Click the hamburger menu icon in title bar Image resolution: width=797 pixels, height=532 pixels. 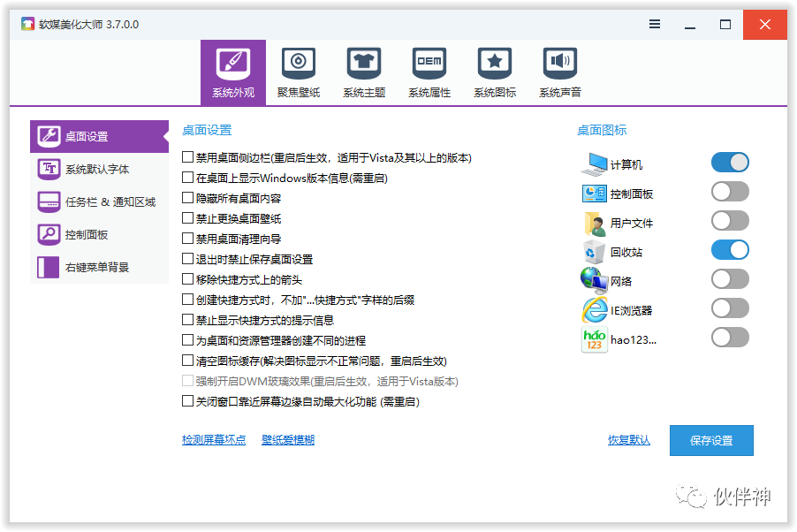[x=655, y=24]
